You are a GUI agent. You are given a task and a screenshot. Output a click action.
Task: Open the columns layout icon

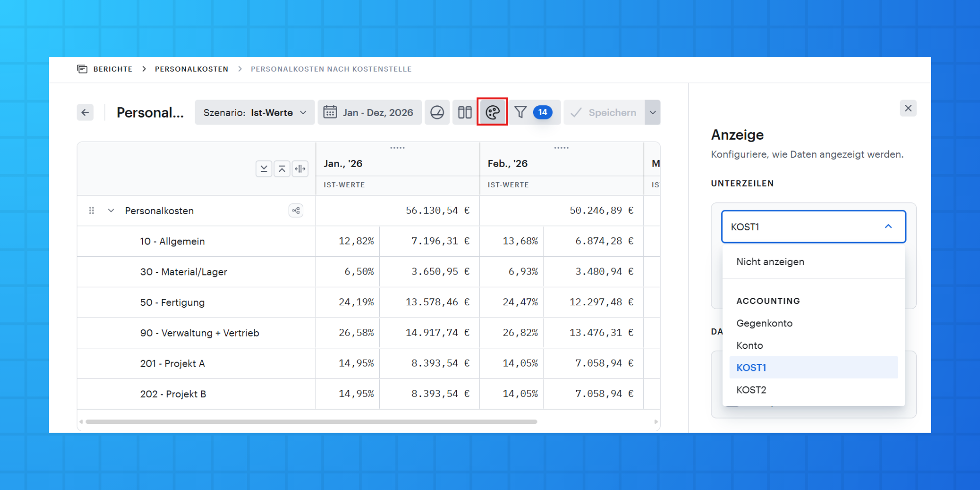point(465,113)
